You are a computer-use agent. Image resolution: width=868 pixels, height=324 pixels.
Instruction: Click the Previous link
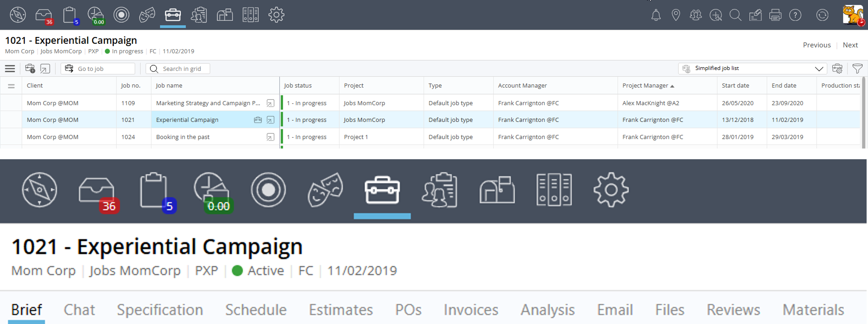point(816,45)
